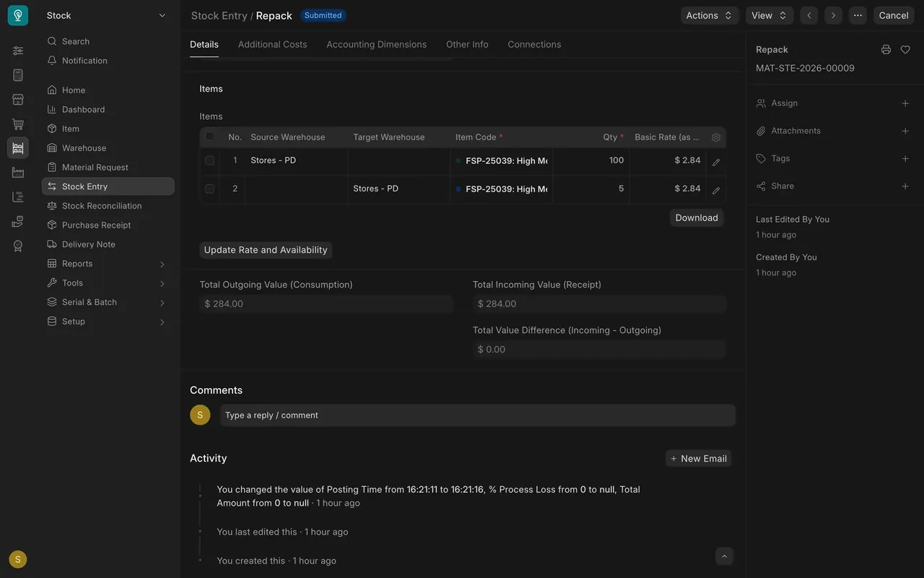The image size is (924, 578).
Task: Click the Cancel button
Action: tap(894, 15)
